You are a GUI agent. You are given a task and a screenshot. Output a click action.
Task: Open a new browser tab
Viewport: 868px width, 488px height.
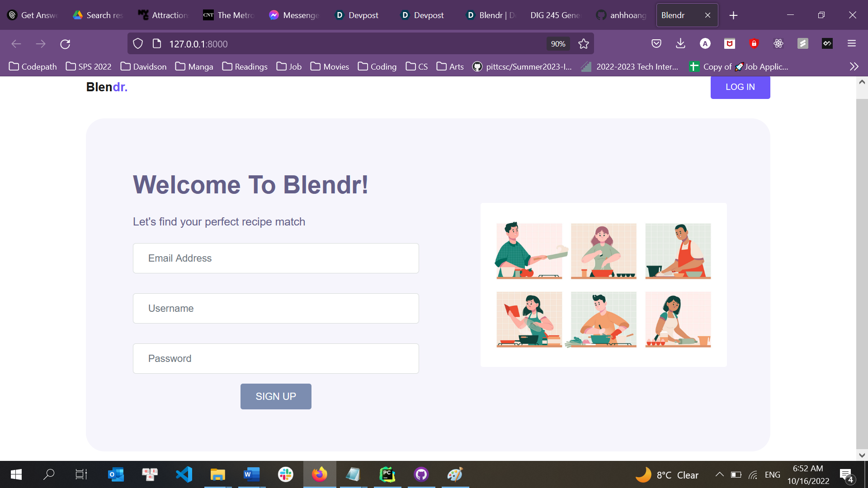click(x=733, y=15)
